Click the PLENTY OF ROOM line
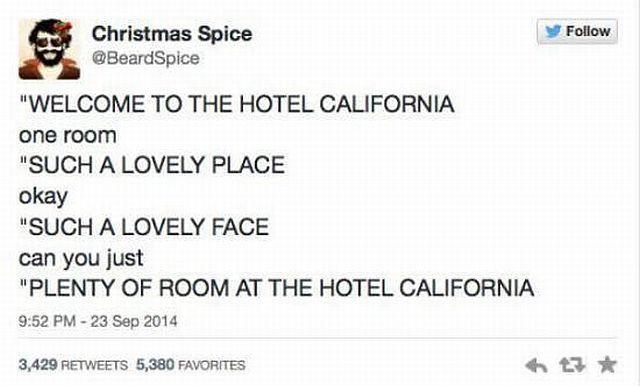Image resolution: width=640 pixels, height=386 pixels. pos(277,288)
